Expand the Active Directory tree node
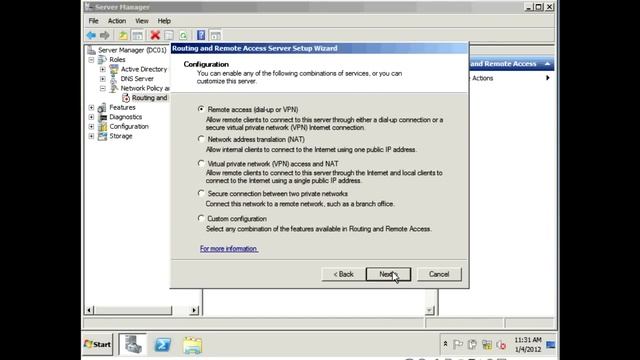640x360 pixels. pyautogui.click(x=102, y=69)
